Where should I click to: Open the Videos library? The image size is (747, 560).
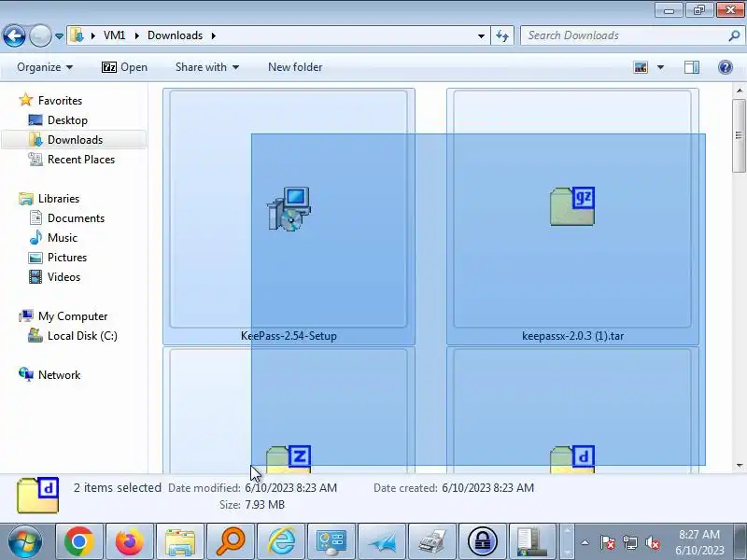tap(63, 276)
